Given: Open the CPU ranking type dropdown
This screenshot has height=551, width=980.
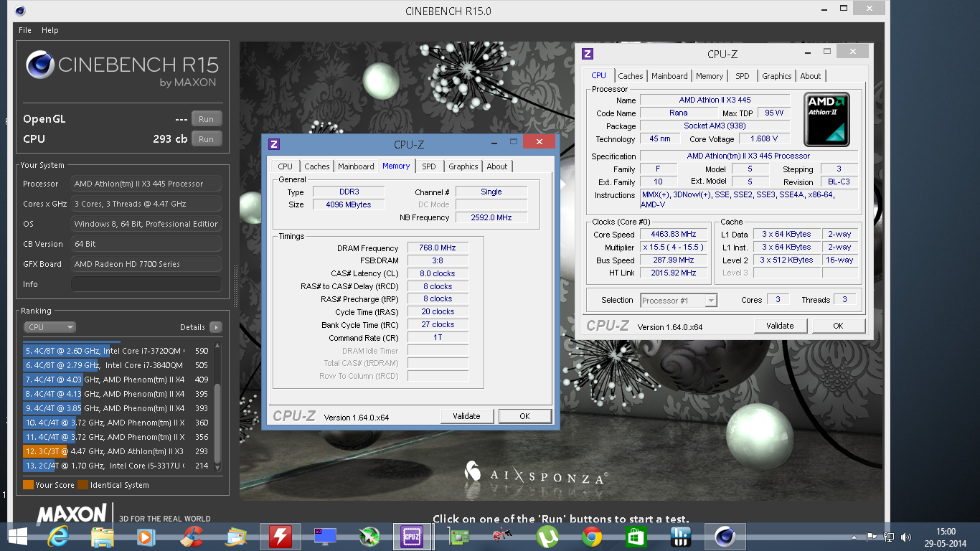Looking at the screenshot, I should (50, 327).
